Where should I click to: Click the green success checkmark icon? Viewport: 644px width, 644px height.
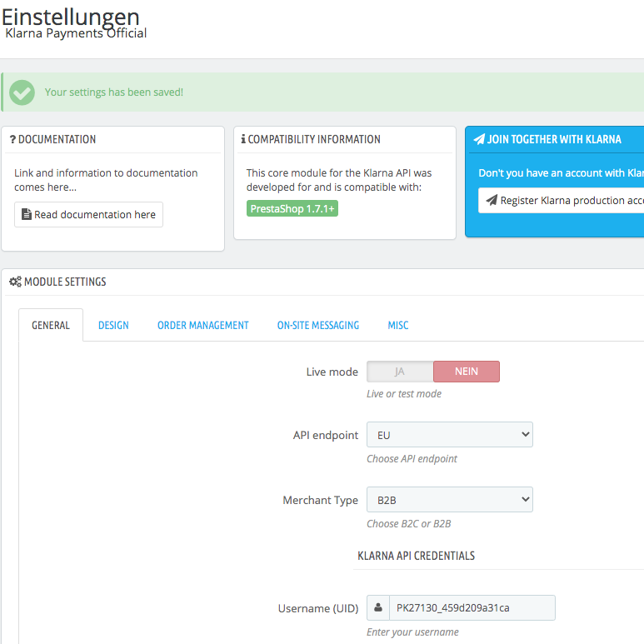pyautogui.click(x=22, y=92)
